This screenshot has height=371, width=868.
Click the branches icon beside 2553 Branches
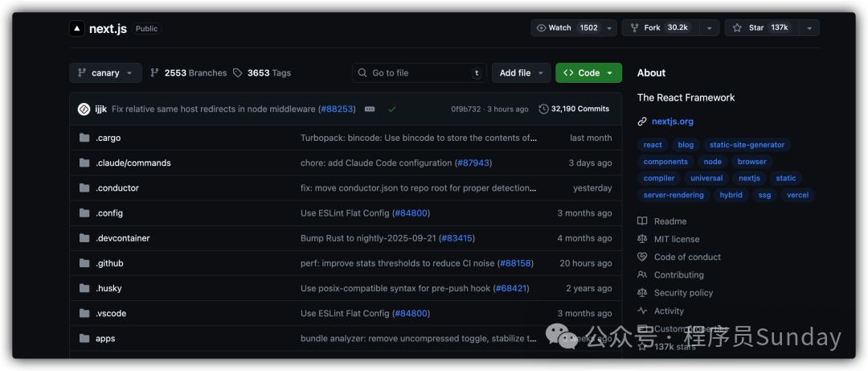[x=154, y=72]
